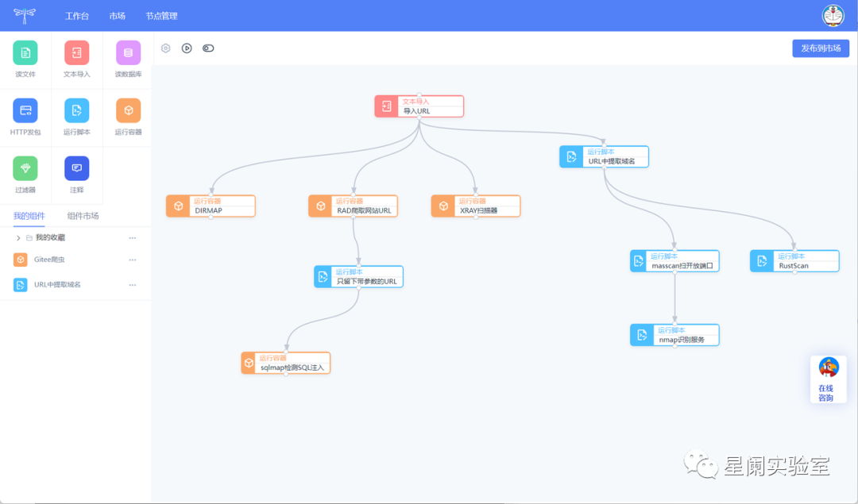858x504 pixels.
Task: Click the icon on XRAY扫描器 node
Action: point(443,206)
